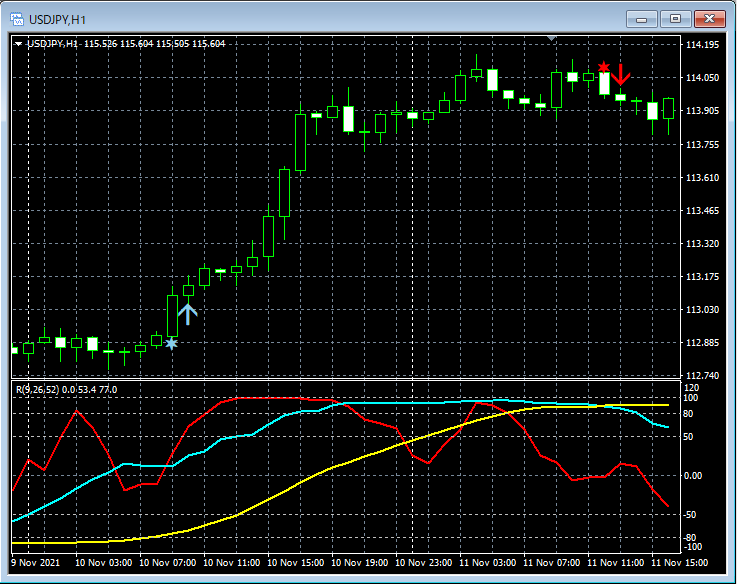Maximize the USDJPY,H1 chart window

(676, 19)
